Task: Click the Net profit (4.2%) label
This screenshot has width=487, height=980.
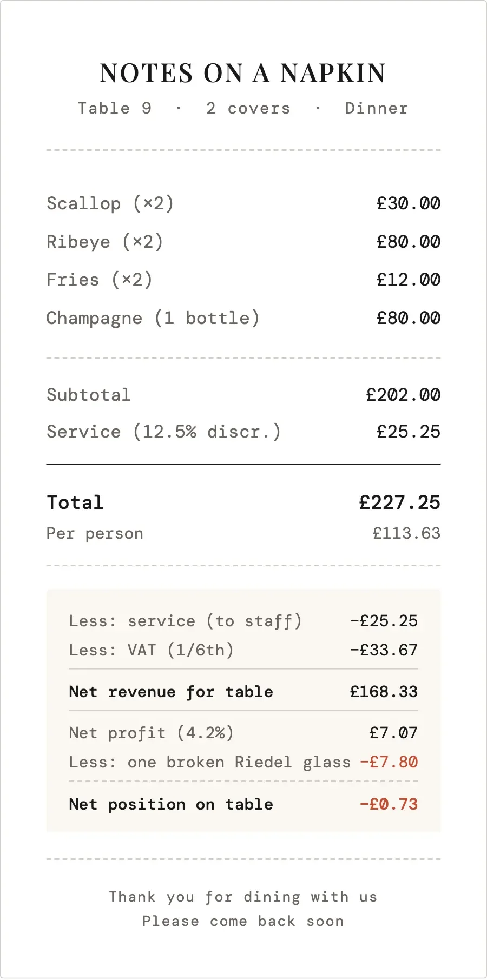Action: point(151,733)
